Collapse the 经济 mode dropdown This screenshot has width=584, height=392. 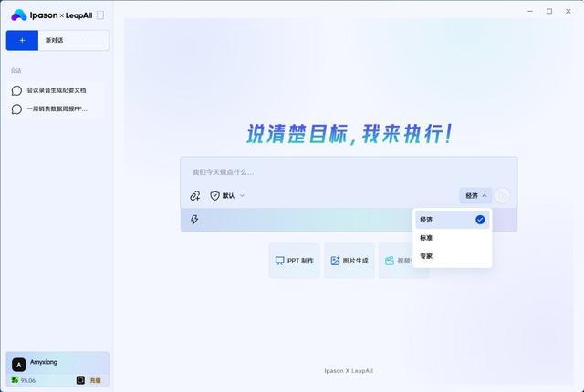point(475,196)
